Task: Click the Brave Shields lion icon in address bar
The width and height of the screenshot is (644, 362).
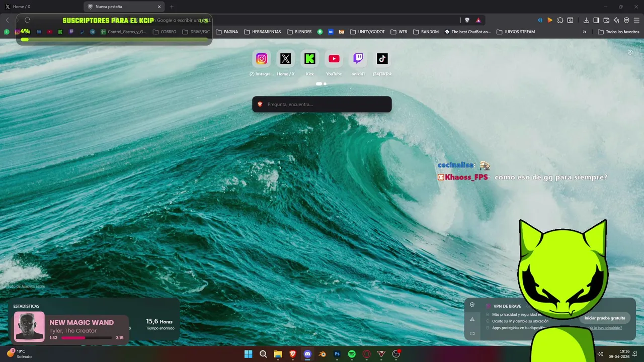Action: point(467,20)
